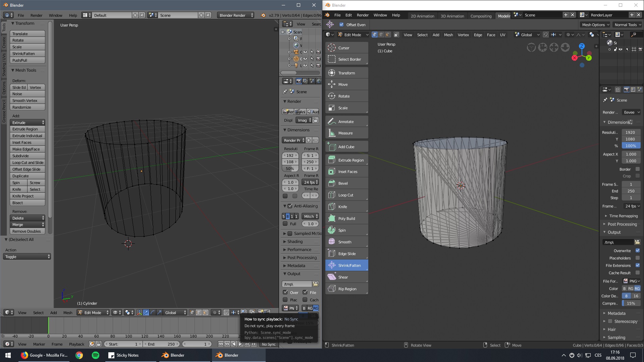Activate the Measure tool

coord(346,133)
